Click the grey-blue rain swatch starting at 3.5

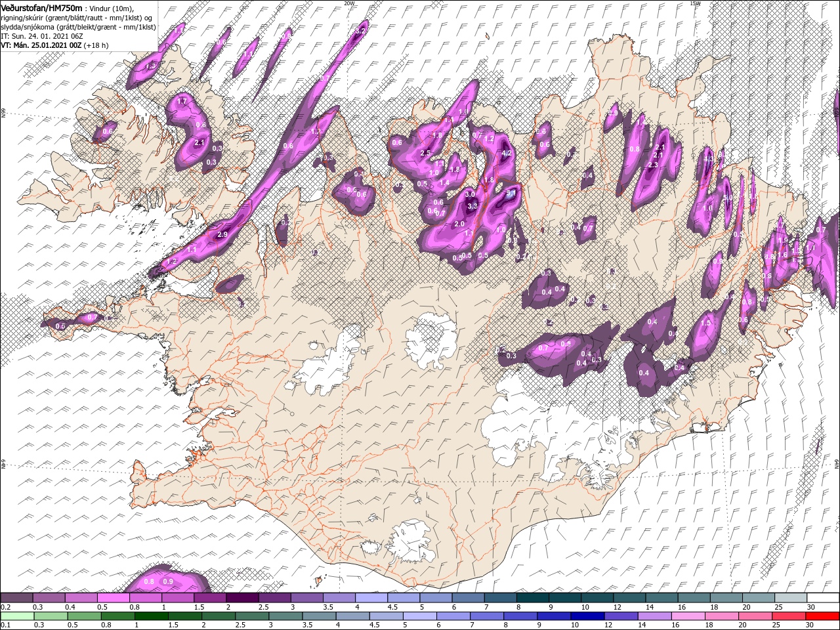318,616
